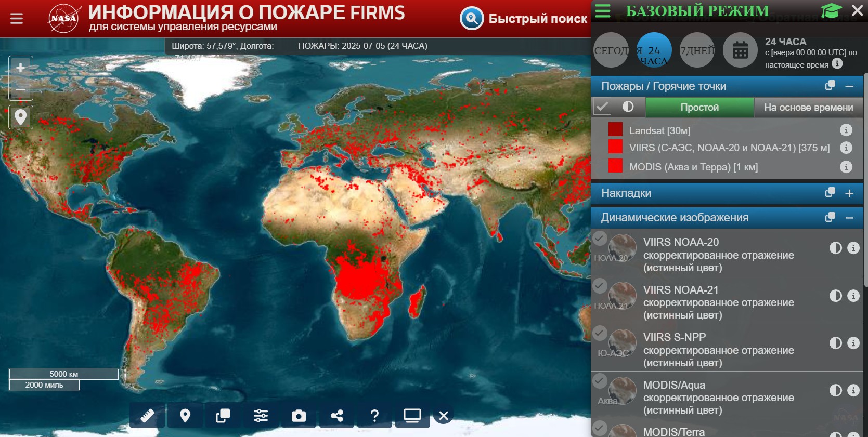Viewport: 868px width, 437px height.
Task: Click the graduation cap tutorial icon
Action: coord(831,11)
